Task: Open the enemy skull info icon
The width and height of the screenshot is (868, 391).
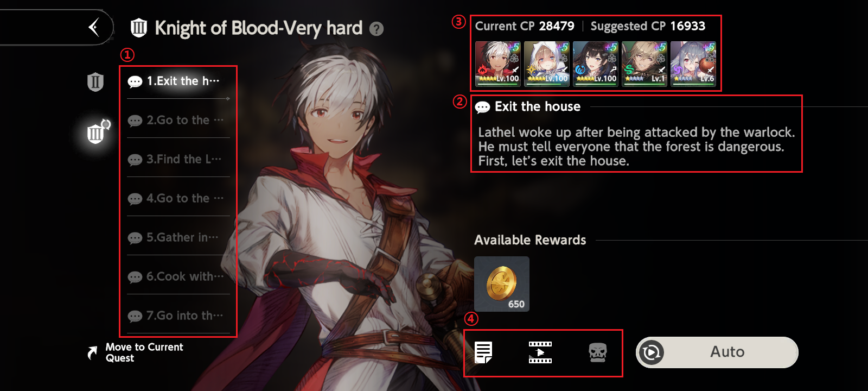Action: click(x=597, y=352)
